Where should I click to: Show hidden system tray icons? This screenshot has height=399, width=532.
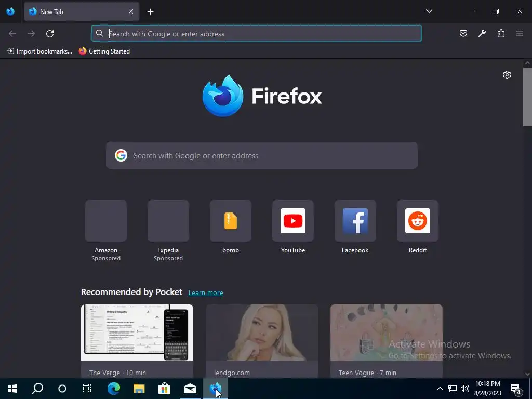(x=440, y=389)
